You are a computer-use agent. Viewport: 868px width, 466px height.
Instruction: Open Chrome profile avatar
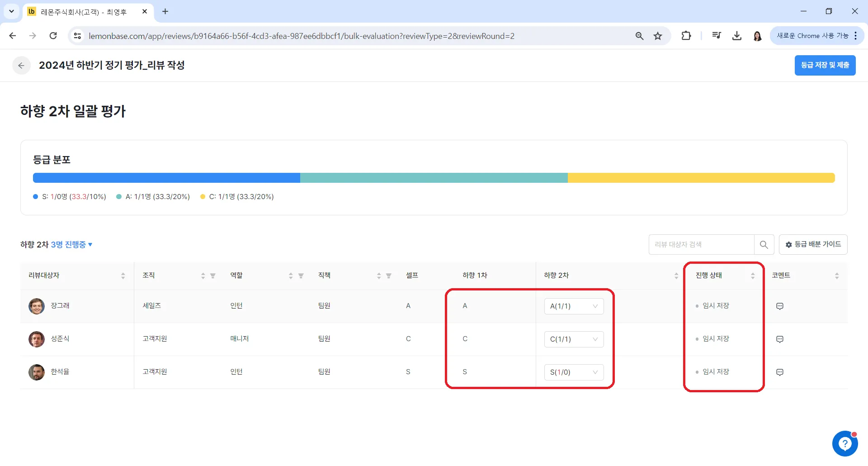click(x=758, y=36)
